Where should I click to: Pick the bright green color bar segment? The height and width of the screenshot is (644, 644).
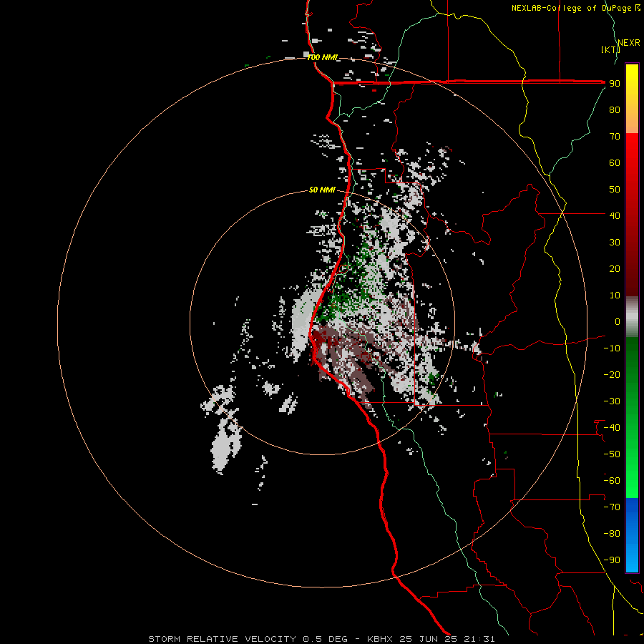(632, 472)
